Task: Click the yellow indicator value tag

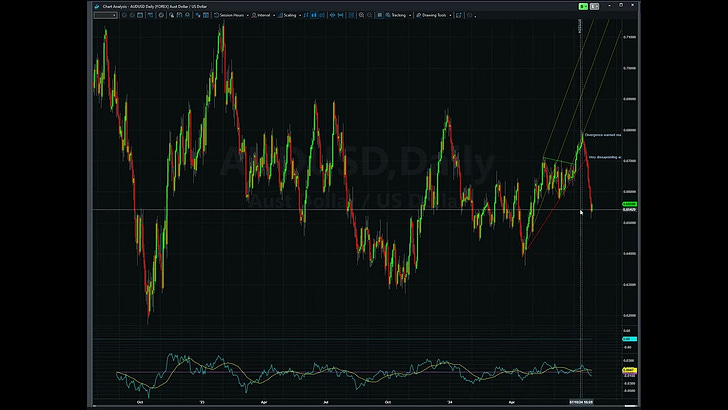Action: pyautogui.click(x=629, y=371)
